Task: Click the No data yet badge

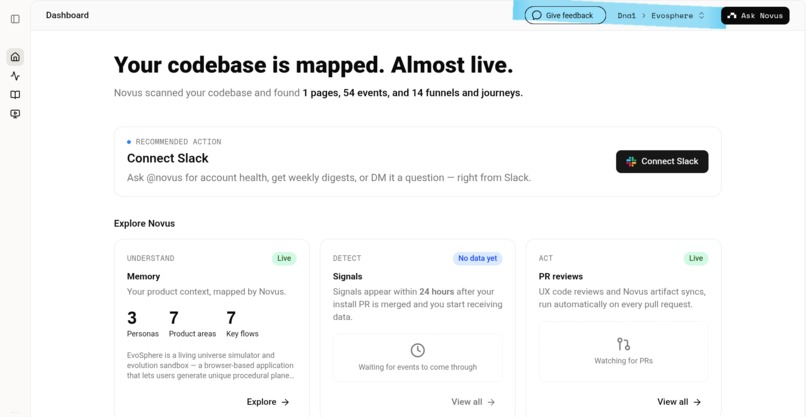Action: (478, 258)
